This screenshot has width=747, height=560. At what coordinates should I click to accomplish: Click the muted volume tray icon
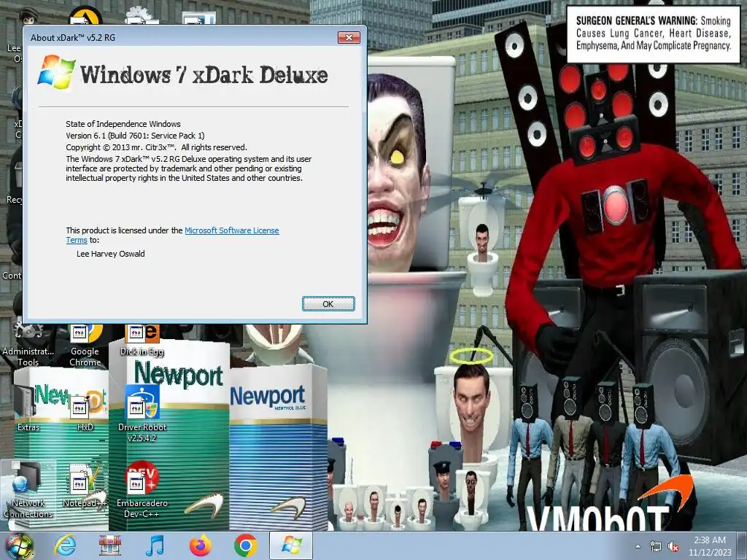(x=673, y=547)
